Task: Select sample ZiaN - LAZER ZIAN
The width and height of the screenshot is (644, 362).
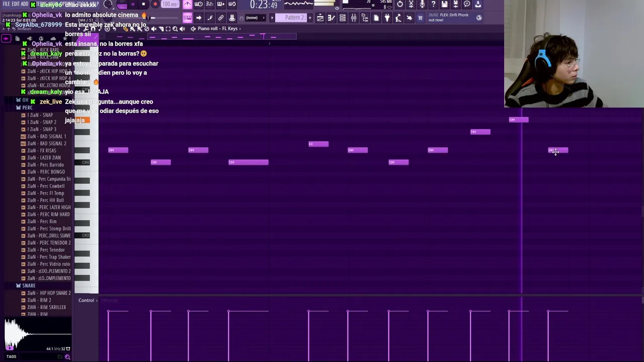Action: (x=44, y=157)
